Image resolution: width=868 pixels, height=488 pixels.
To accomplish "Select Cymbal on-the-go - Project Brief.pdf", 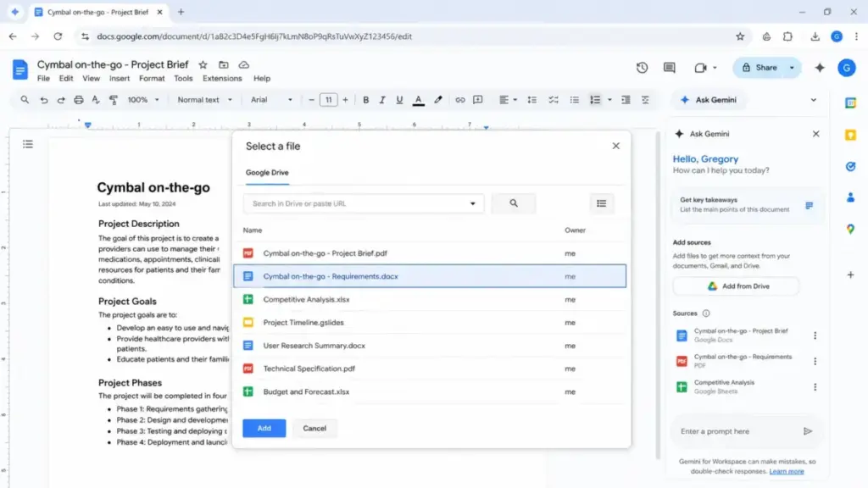I will pyautogui.click(x=430, y=253).
